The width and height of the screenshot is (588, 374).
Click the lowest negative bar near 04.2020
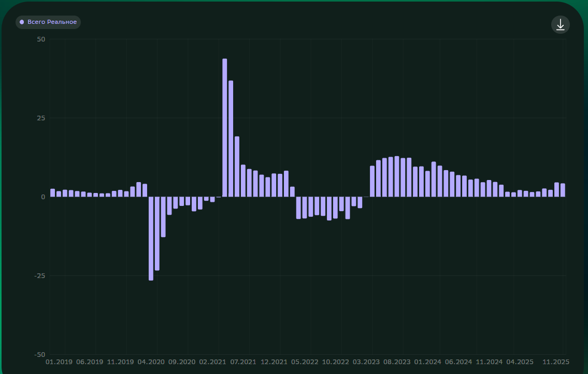pos(151,239)
